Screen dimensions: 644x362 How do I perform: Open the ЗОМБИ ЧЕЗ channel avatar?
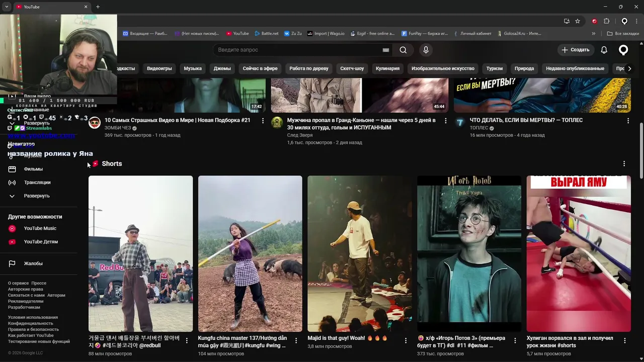(x=95, y=123)
